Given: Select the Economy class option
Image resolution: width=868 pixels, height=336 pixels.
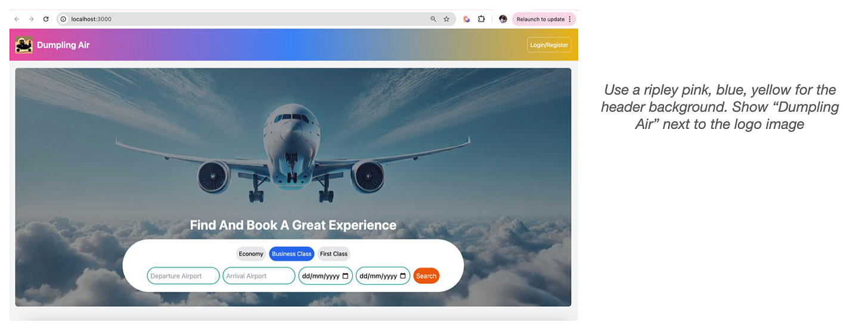Looking at the screenshot, I should (251, 254).
